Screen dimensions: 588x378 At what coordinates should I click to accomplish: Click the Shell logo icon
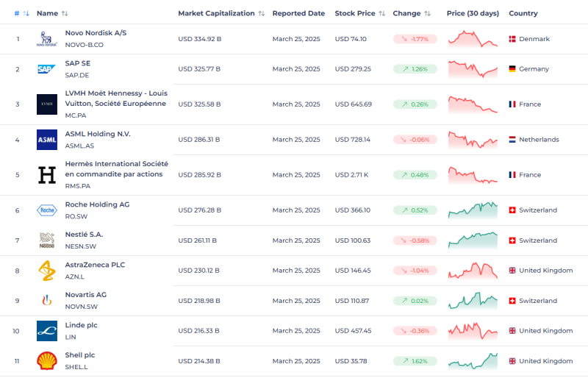[46, 361]
